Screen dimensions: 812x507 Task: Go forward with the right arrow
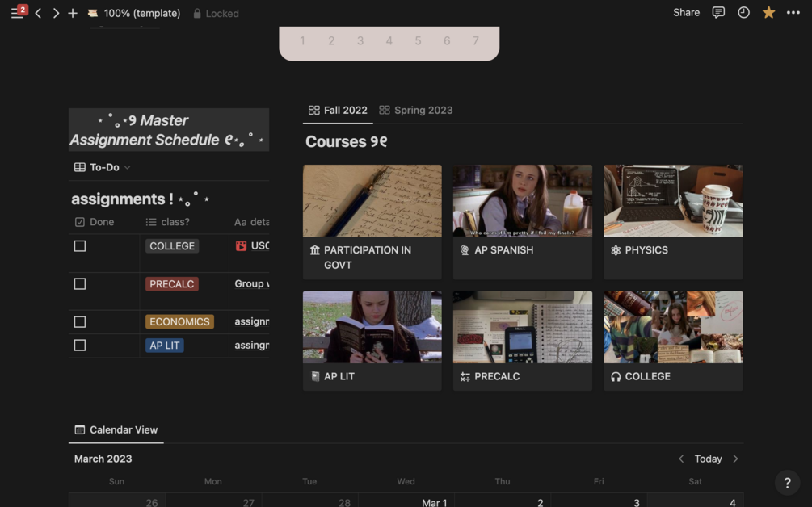(56, 14)
